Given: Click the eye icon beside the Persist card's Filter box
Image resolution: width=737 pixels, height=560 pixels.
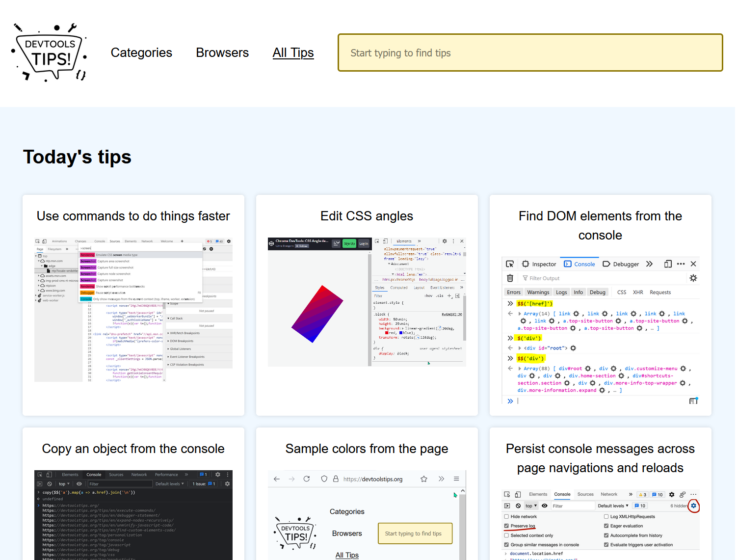Looking at the screenshot, I should [544, 506].
